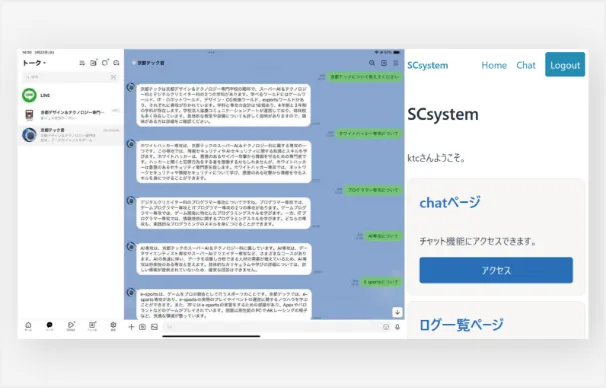
Task: Open the 京都デザイン&テクノロジー専門 chat row
Action: [x=71, y=114]
